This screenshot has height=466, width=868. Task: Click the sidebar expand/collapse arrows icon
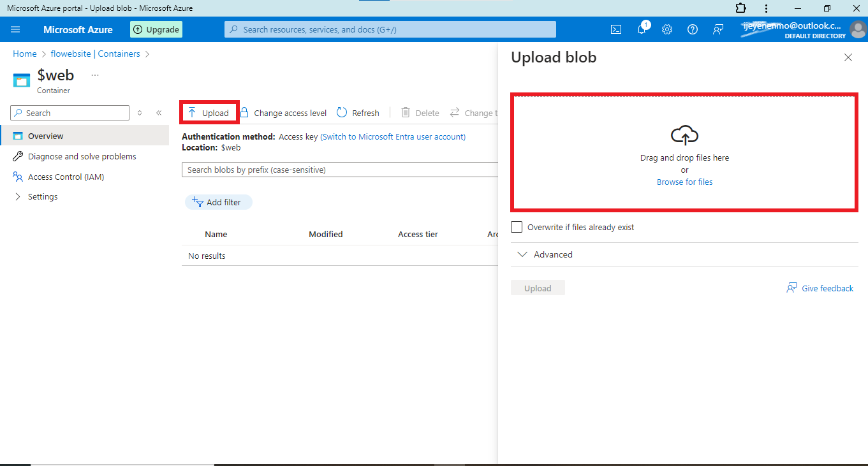(x=140, y=113)
